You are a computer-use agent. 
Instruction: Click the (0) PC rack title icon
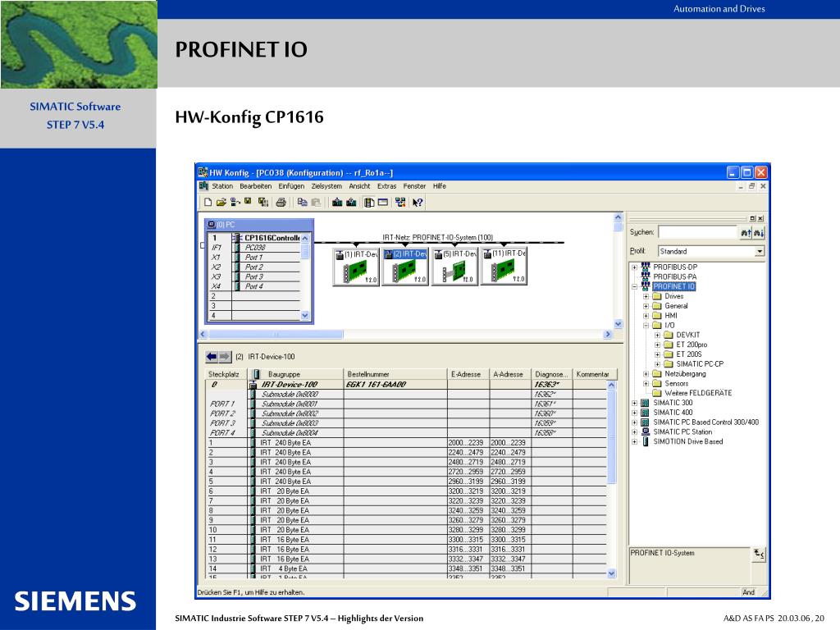click(212, 225)
